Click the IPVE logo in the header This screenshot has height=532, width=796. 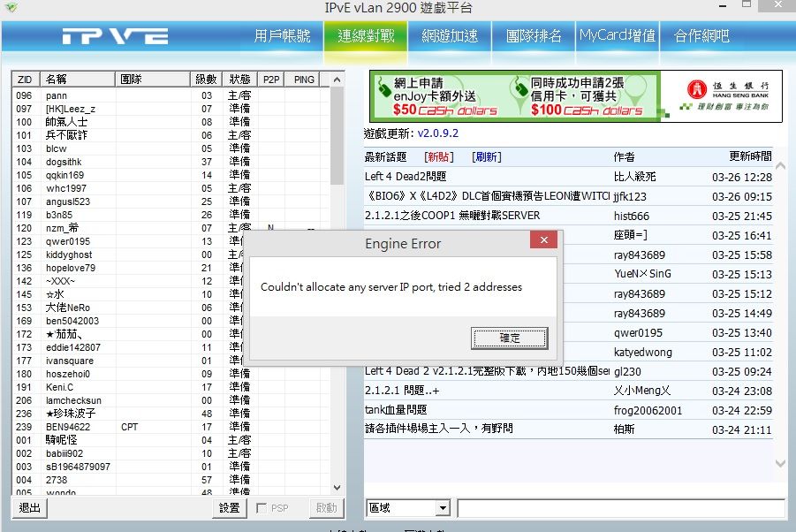(115, 36)
